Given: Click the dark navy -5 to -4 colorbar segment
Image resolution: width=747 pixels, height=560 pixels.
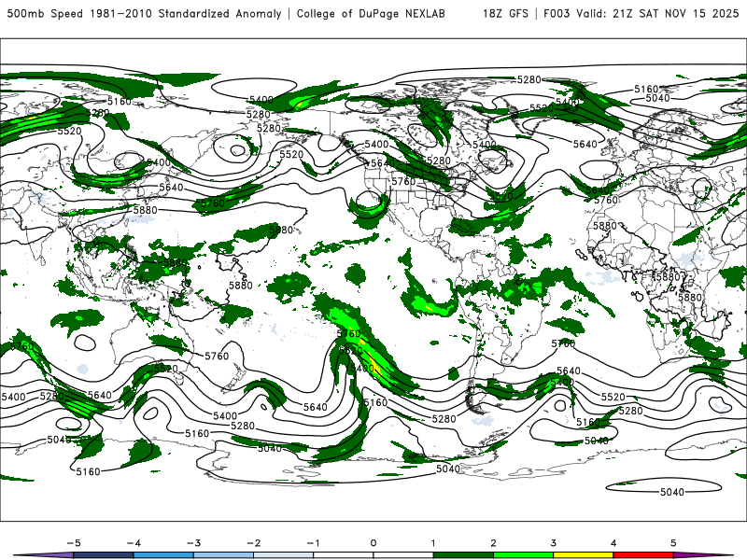Looking at the screenshot, I should tap(104, 555).
